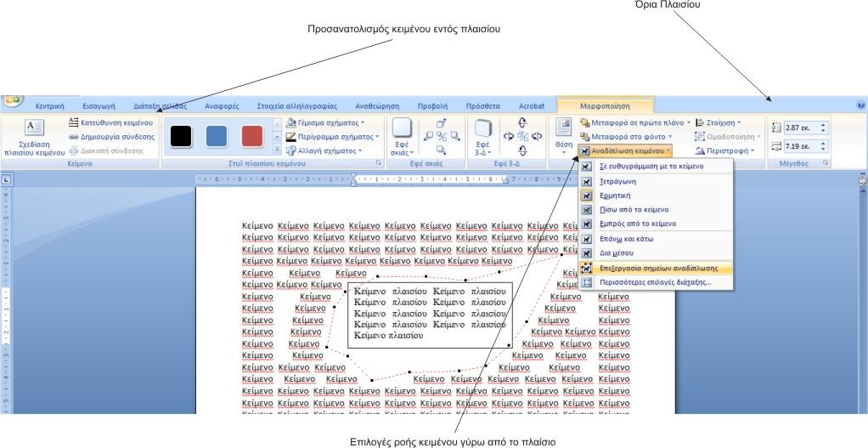Open the Θέση (position) dropdown
868x448 pixels.
564,137
